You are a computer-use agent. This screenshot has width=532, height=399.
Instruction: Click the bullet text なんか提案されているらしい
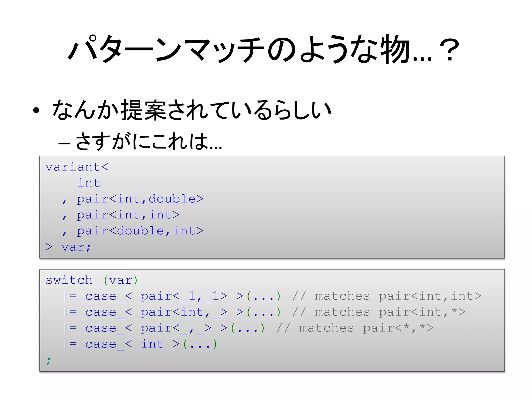[x=192, y=110]
